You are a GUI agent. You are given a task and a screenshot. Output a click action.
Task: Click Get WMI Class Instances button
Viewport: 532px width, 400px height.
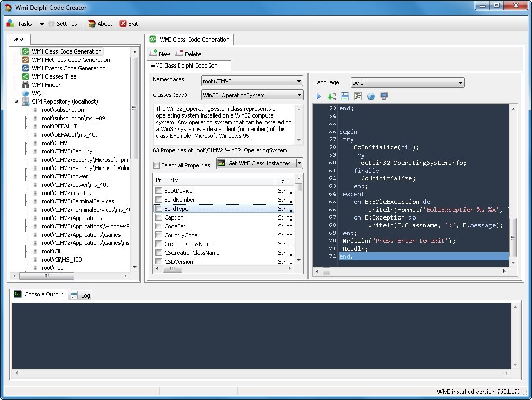pyautogui.click(x=256, y=163)
